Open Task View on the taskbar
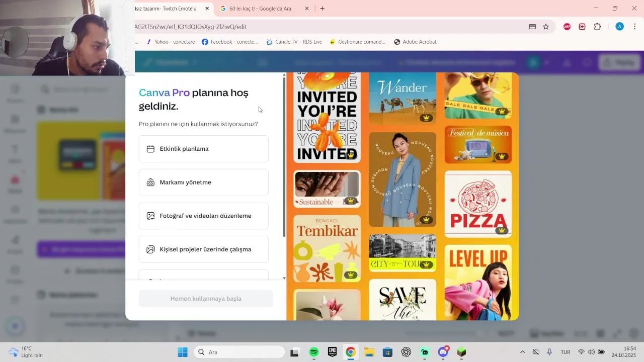Viewport: 644px width, 362px height. [x=294, y=352]
